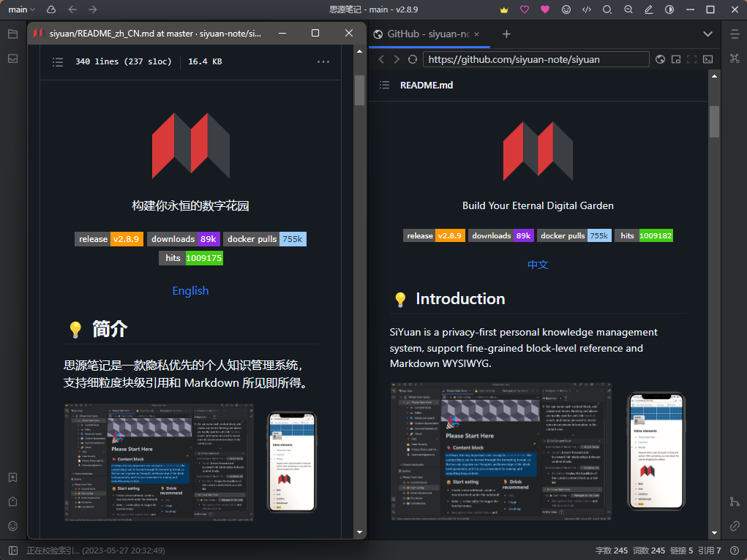Image resolution: width=747 pixels, height=560 pixels.
Task: Click the smiley feedback icon in the sidebar
Action: tap(12, 526)
